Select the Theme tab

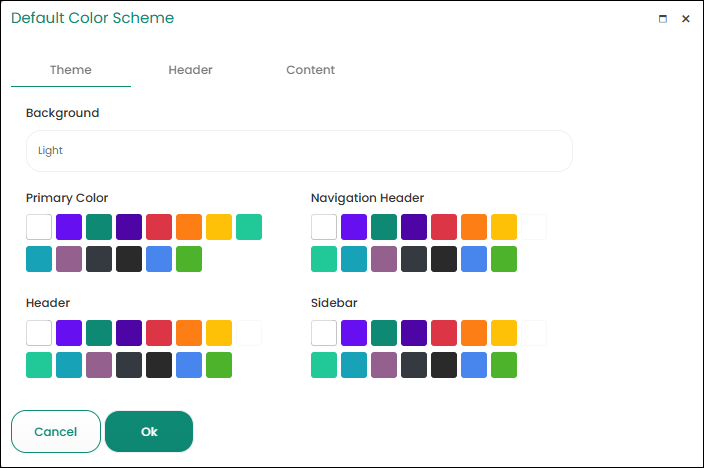point(71,70)
